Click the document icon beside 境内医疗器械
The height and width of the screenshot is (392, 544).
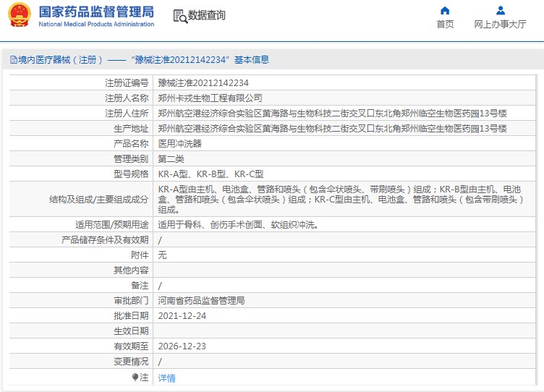coord(14,60)
